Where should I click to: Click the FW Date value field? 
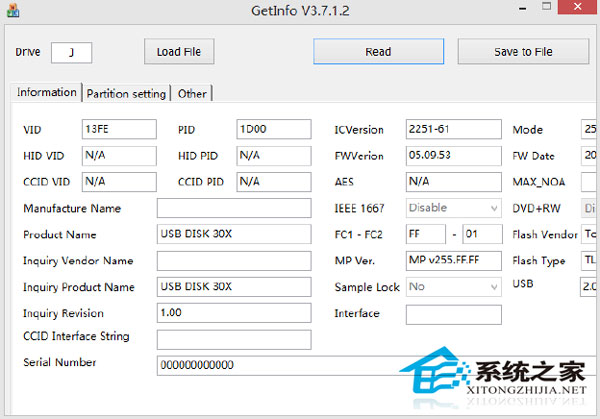pyautogui.click(x=590, y=155)
